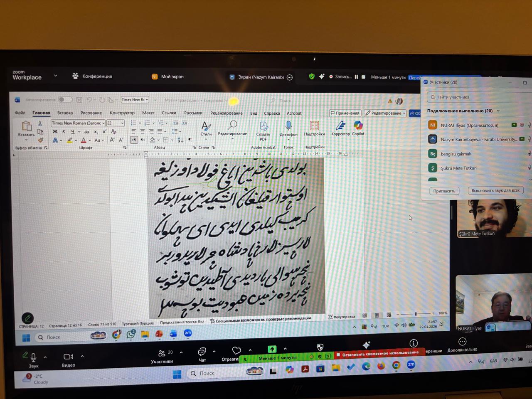Open the Times New Roman font dropdown
Screen dimensions: 532x399
pos(103,123)
